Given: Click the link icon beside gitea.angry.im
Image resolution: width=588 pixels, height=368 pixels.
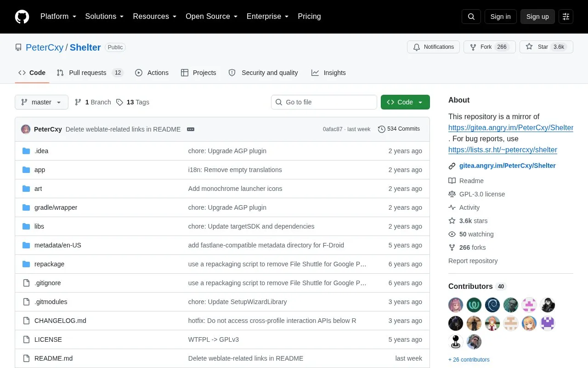Looking at the screenshot, I should click(x=452, y=166).
